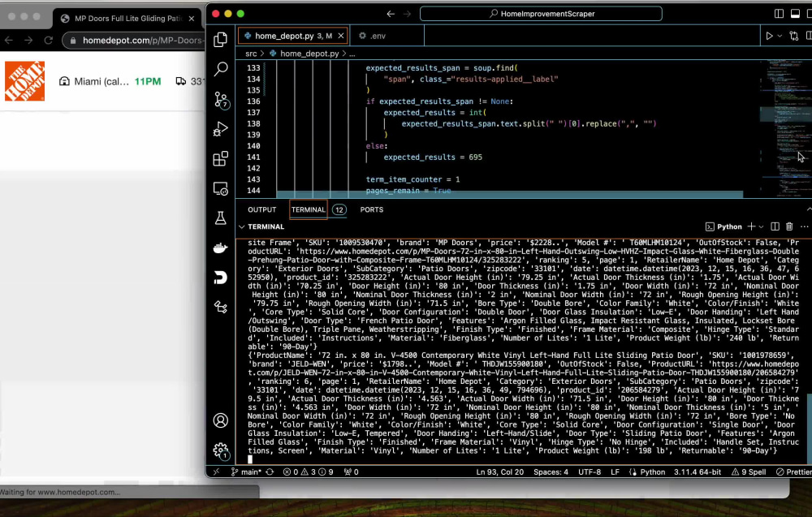Toggle the bottom panel layout button
Image resolution: width=812 pixels, height=517 pixels.
[794, 14]
